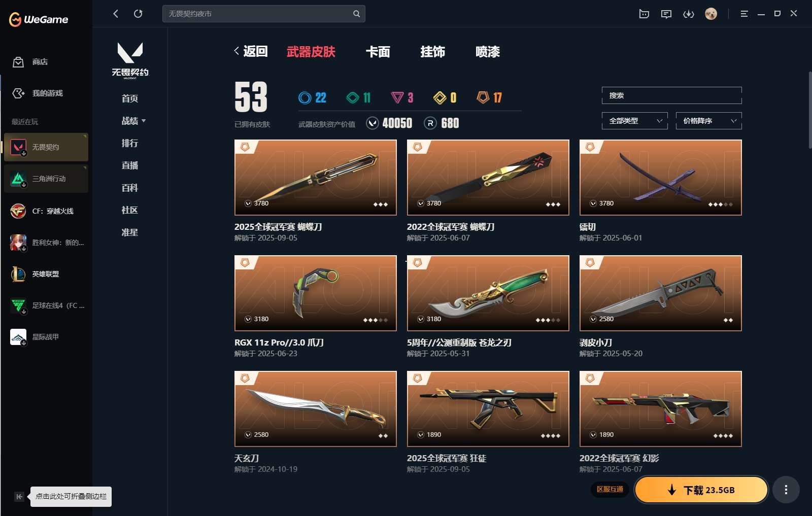Screen dimensions: 812x516
Task: Open the user avatar profile
Action: point(711,14)
